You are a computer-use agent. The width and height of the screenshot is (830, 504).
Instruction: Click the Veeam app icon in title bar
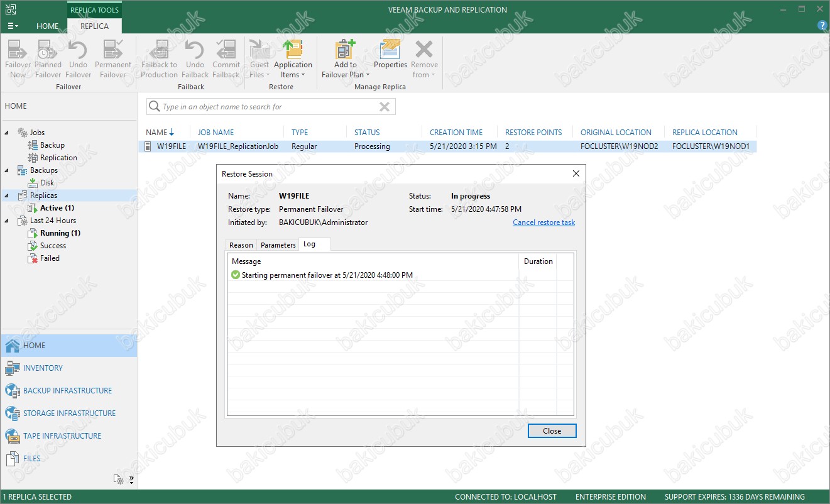pyautogui.click(x=11, y=9)
